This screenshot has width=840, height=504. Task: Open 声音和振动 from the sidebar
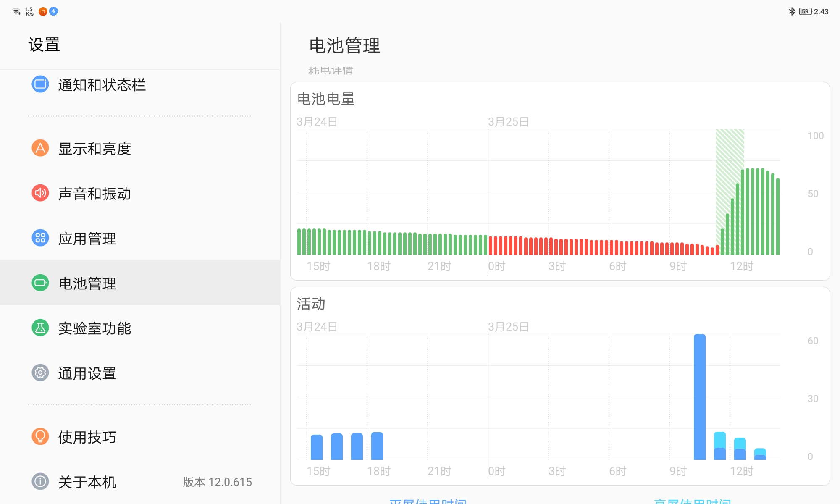click(95, 194)
